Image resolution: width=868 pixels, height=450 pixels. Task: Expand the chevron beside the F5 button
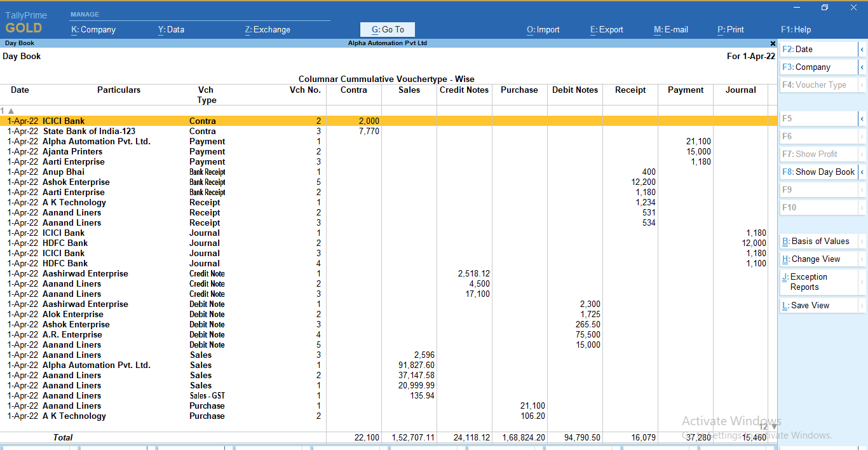click(862, 118)
